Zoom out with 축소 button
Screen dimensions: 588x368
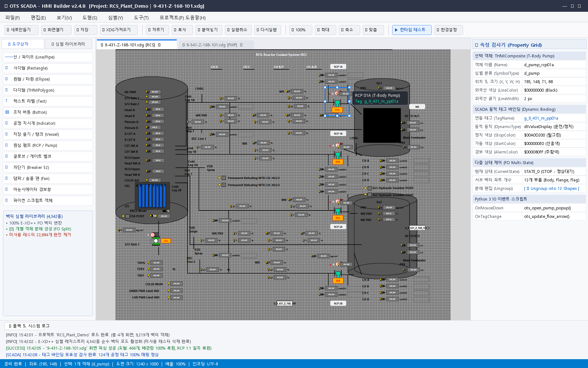coord(349,30)
